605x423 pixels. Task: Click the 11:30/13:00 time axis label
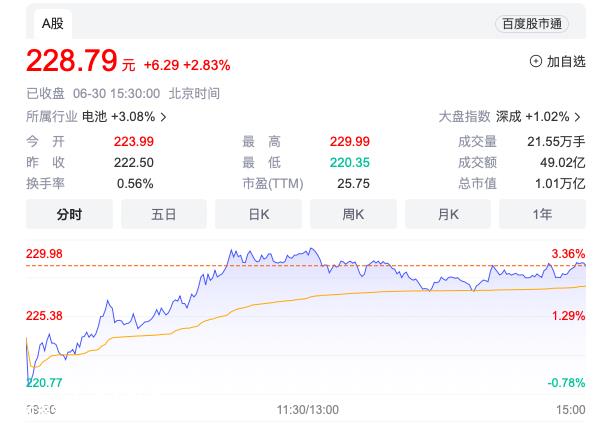pos(308,409)
